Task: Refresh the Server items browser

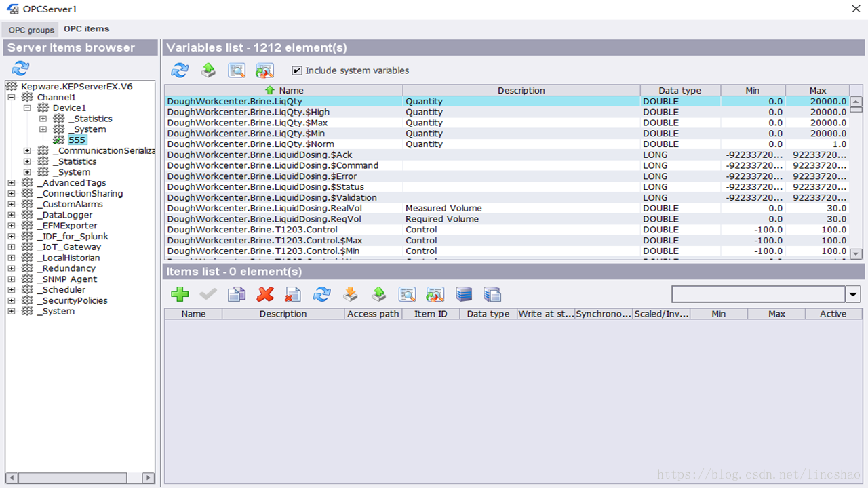Action: [x=20, y=68]
